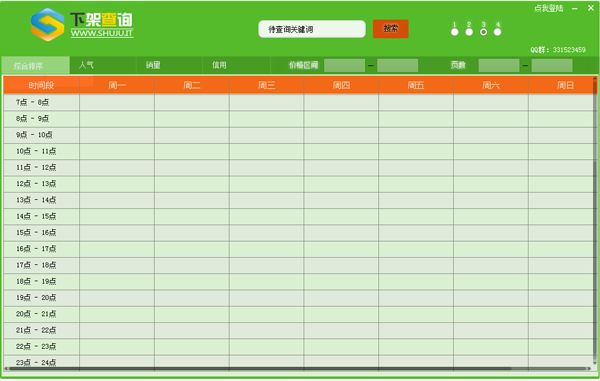This screenshot has width=600, height=381.
Task: Switch to the 综合排序 tab
Action: point(36,65)
